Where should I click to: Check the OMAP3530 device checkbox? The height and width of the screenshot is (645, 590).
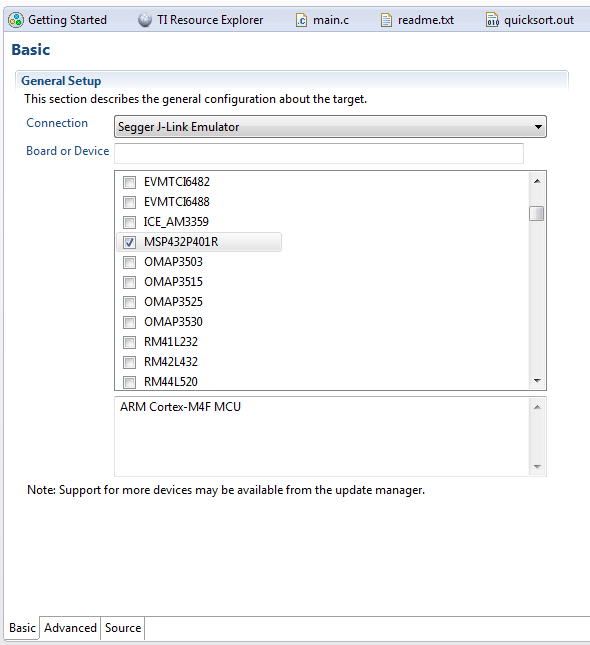(129, 322)
